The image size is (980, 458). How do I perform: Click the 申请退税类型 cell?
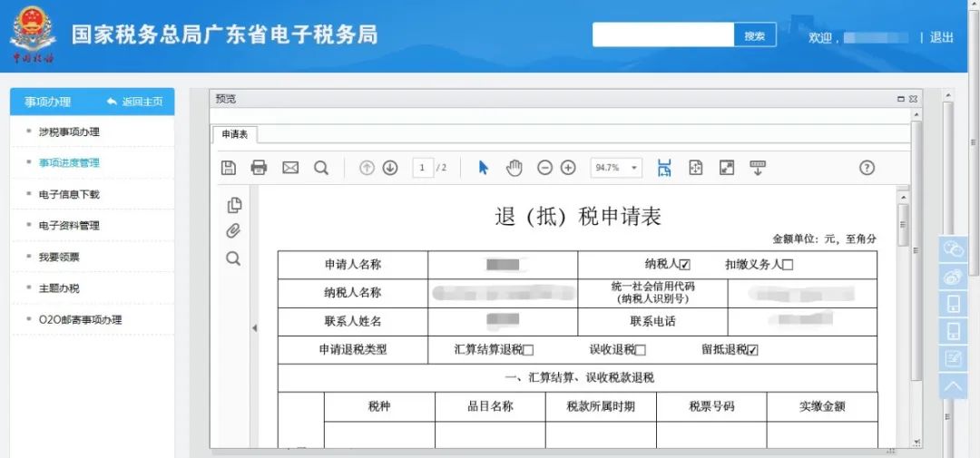pyautogui.click(x=353, y=350)
